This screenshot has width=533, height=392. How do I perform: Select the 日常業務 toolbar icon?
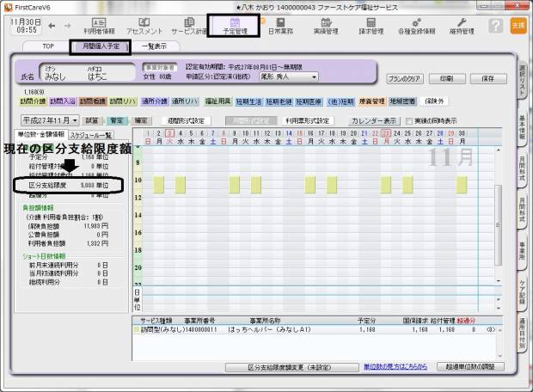click(x=280, y=26)
